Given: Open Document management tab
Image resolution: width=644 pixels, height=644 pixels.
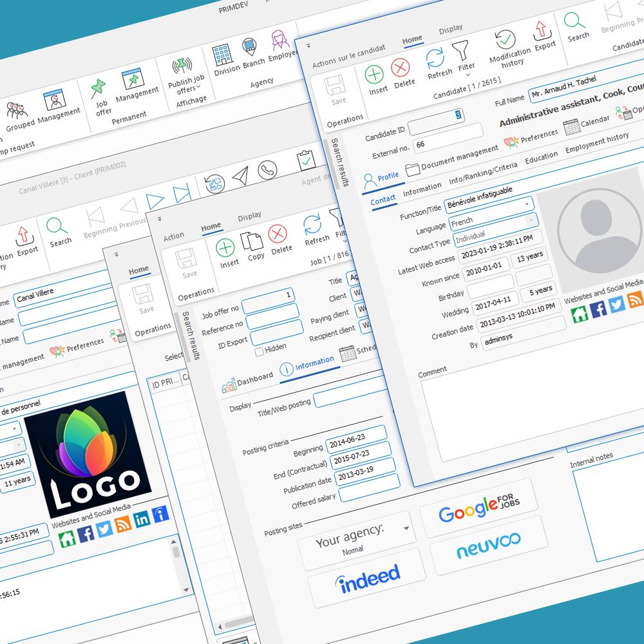Looking at the screenshot, I should [x=451, y=160].
